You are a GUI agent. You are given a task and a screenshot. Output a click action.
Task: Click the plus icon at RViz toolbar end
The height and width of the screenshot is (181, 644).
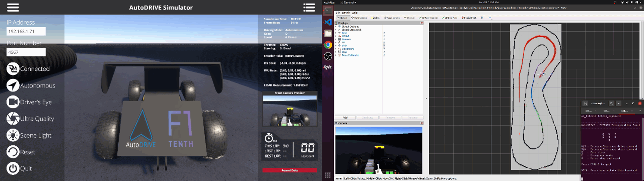click(x=482, y=18)
